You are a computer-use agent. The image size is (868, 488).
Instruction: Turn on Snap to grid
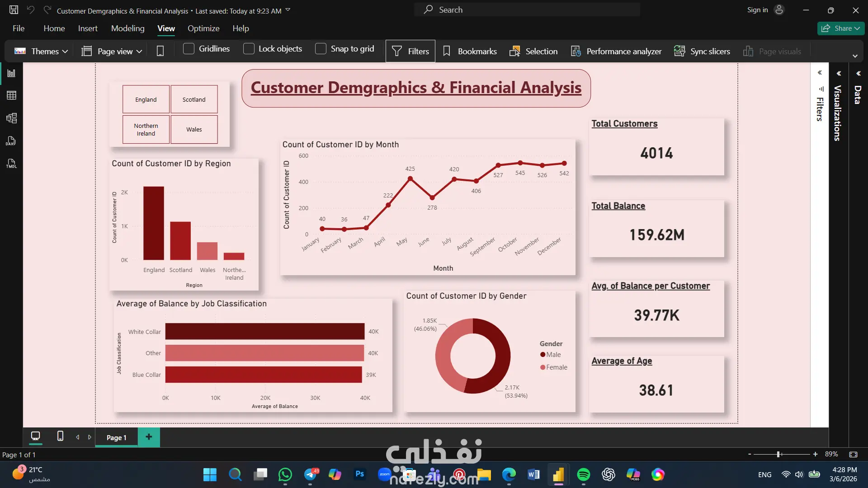pyautogui.click(x=321, y=49)
